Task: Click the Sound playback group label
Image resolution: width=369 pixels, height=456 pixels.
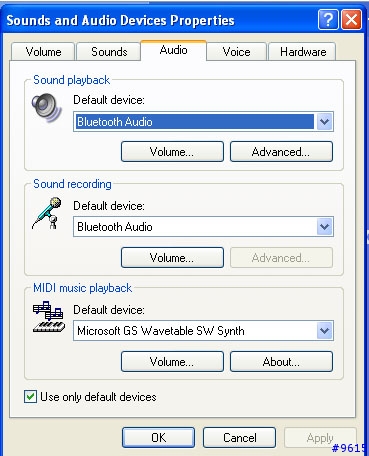Action: pos(71,80)
